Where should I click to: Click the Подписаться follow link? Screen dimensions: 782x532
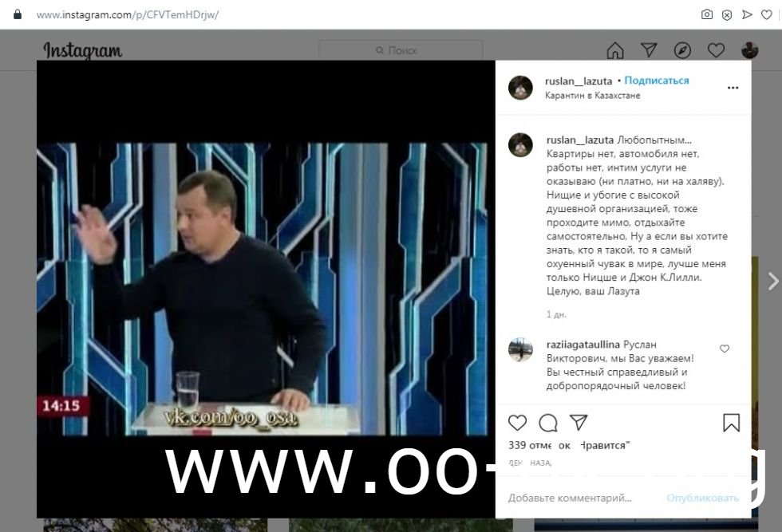(x=656, y=81)
